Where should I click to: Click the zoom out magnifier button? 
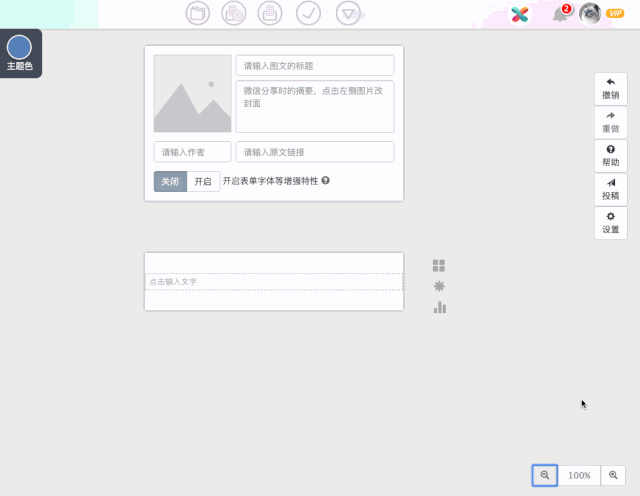pos(544,475)
